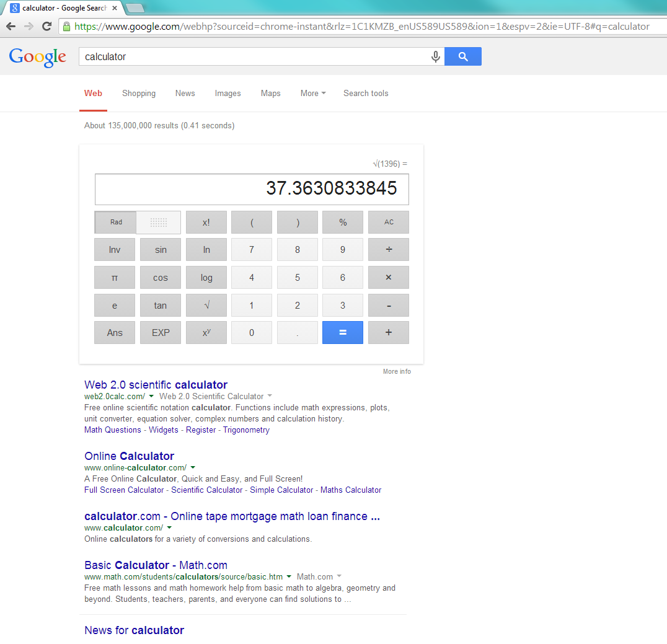The height and width of the screenshot is (644, 667).
Task: Click the calculator display showing 37.3630833845
Action: [x=252, y=189]
